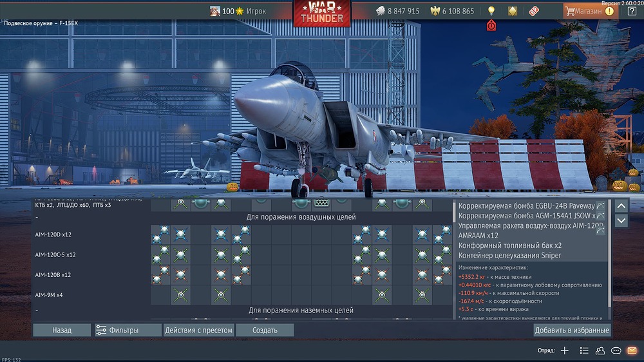The height and width of the screenshot is (362, 644).
Task: Select rightmost cell in AIM-120B x12 row
Action: click(442, 275)
